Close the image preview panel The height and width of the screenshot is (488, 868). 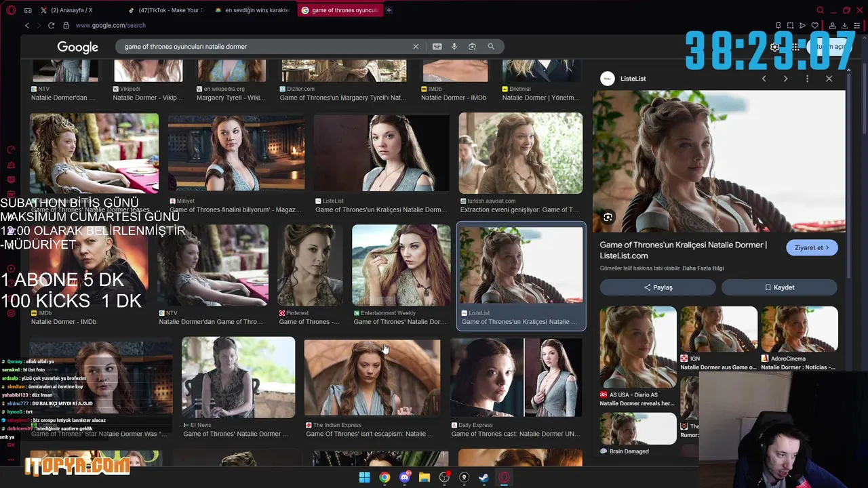point(829,79)
